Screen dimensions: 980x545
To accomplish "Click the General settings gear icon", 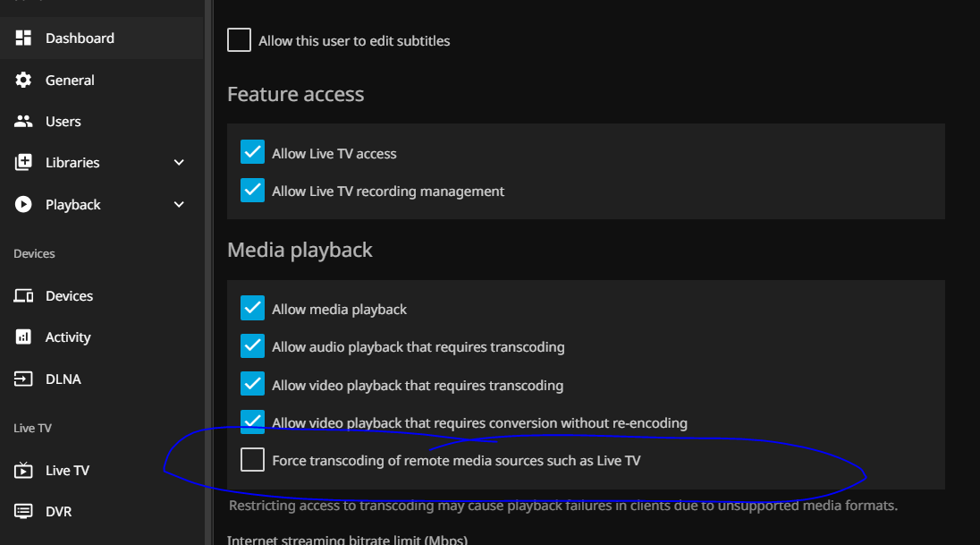I will (x=24, y=81).
